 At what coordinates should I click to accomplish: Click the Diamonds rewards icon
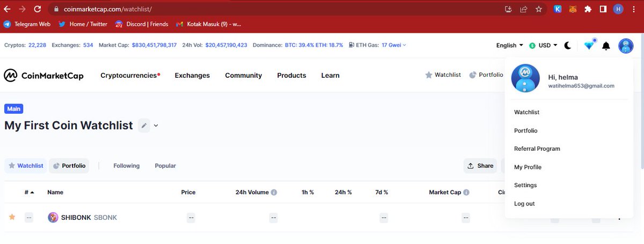coord(589,46)
